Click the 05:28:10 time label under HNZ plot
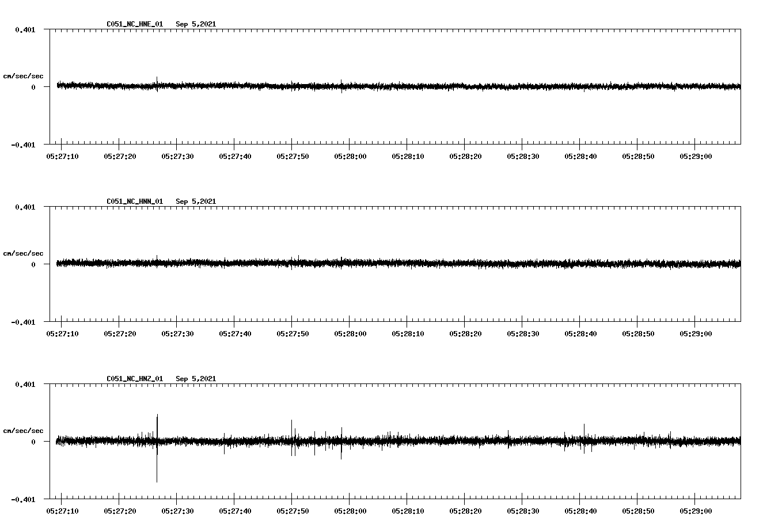 [408, 511]
